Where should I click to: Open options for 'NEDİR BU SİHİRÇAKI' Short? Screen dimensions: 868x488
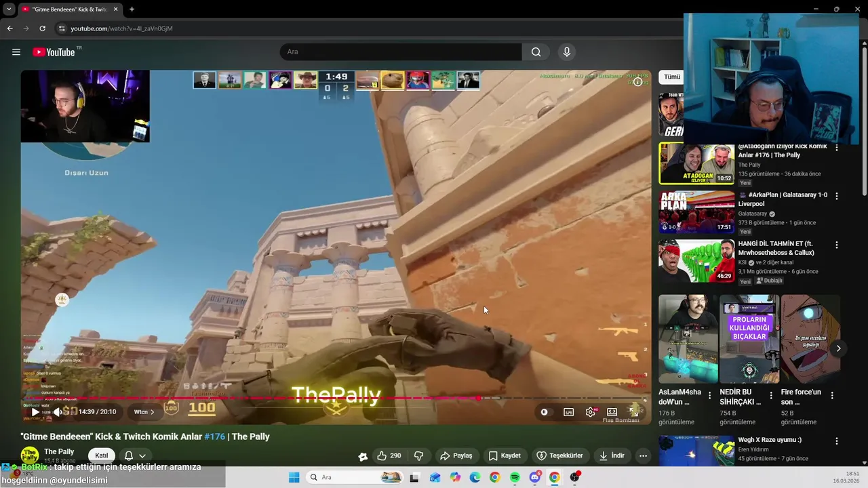coord(771,395)
